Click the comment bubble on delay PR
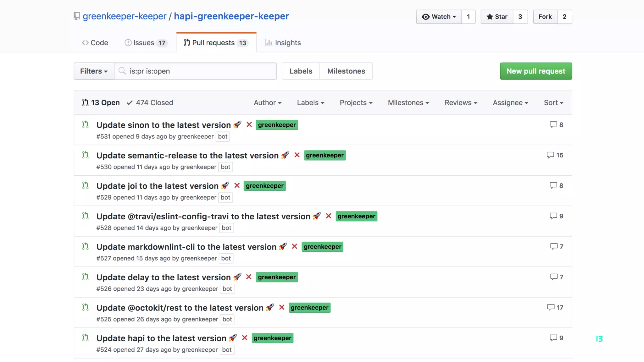Image resolution: width=644 pixels, height=362 pixels. point(553,277)
